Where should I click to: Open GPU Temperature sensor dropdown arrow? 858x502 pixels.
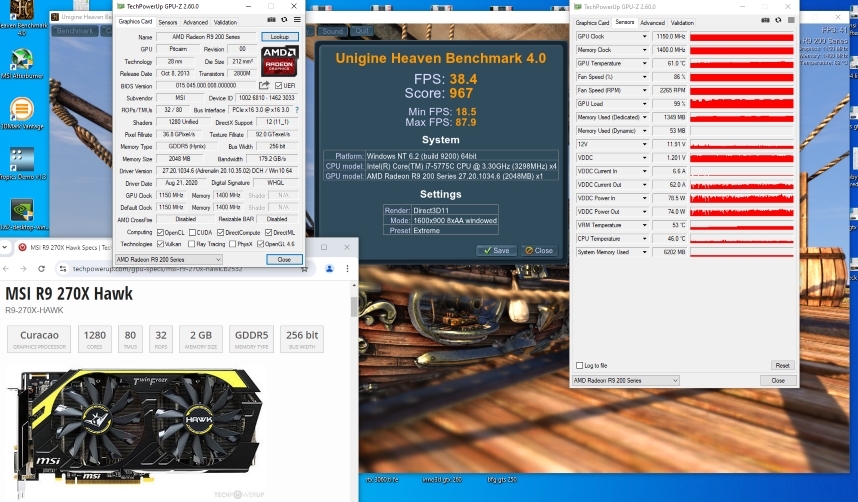click(644, 64)
